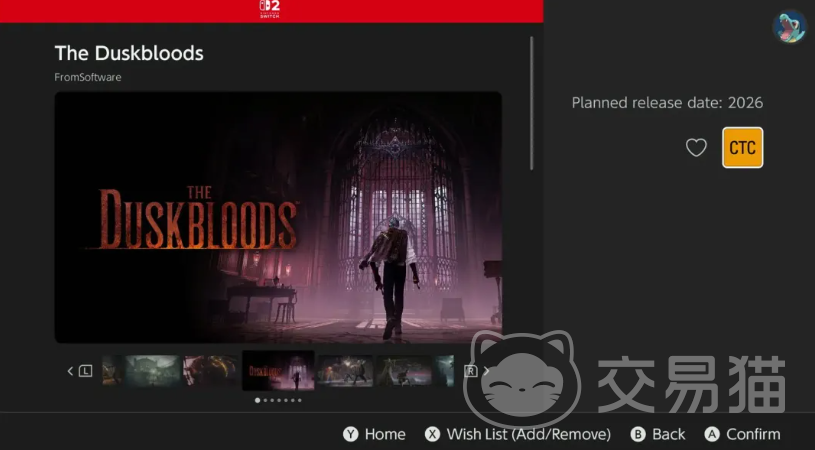The height and width of the screenshot is (450, 815).
Task: Add The Duskbloods to wish list via heart
Action: pos(696,148)
